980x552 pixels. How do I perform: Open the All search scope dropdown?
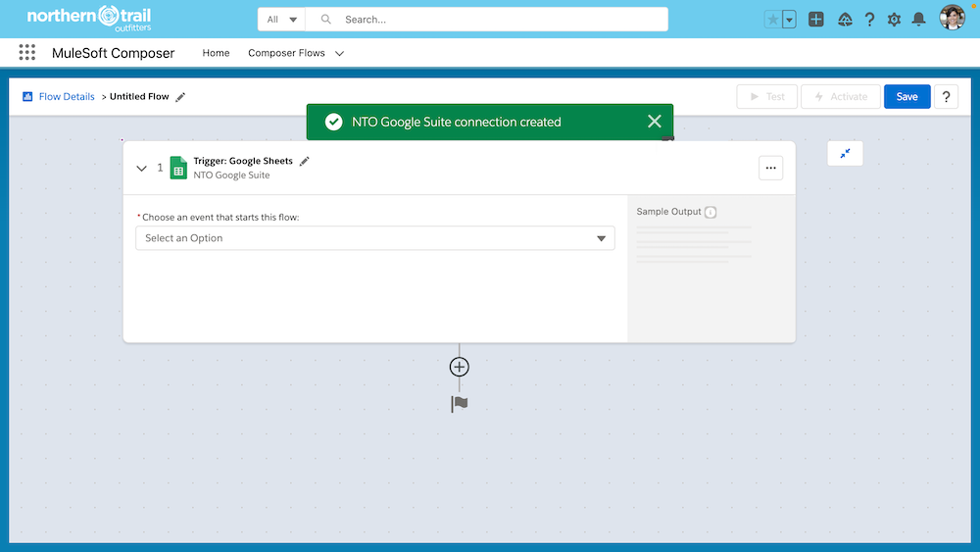(x=281, y=20)
